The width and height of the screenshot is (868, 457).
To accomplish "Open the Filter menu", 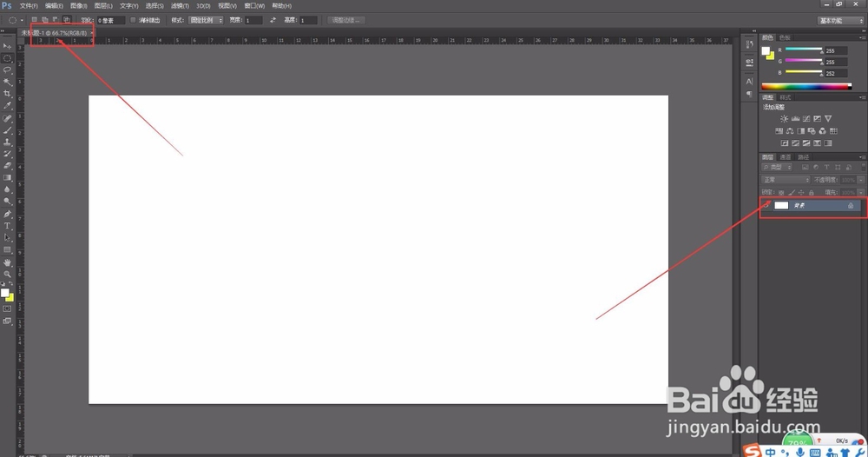I will 180,5.
